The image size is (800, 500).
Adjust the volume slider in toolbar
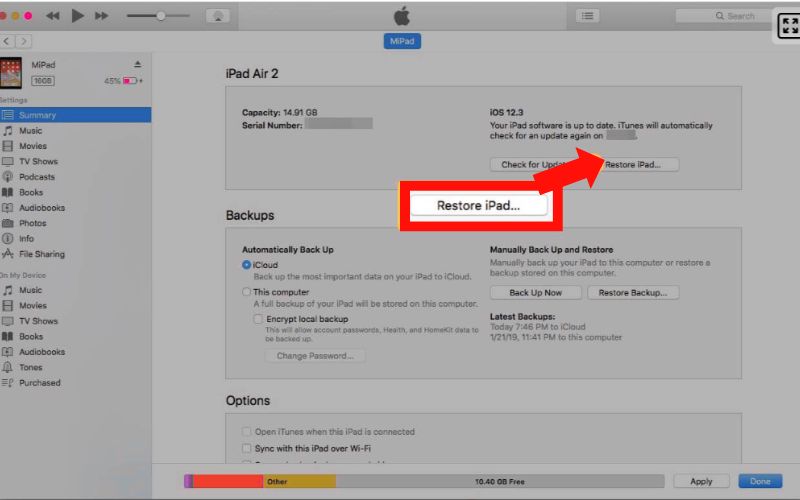[x=160, y=16]
